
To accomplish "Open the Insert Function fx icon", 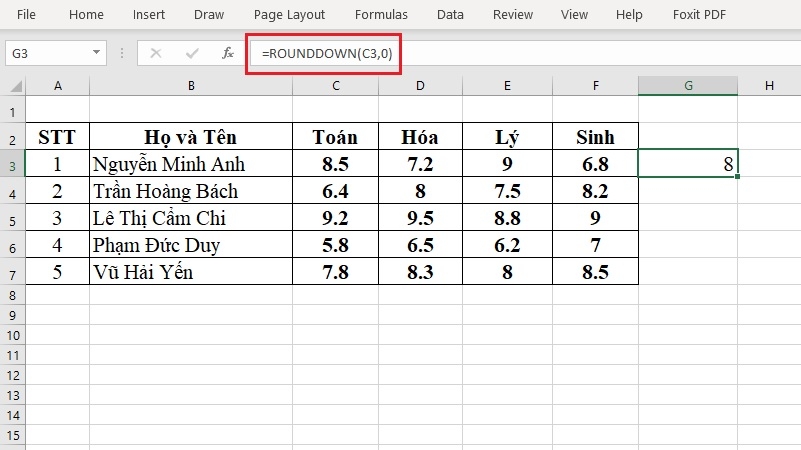I will [227, 53].
